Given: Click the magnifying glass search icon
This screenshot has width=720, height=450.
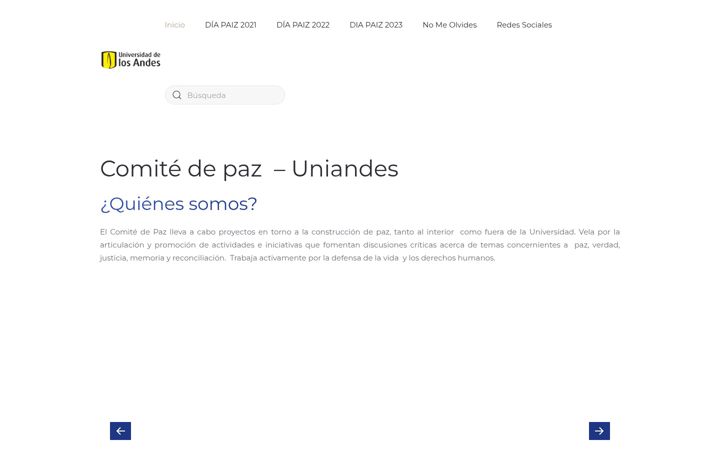Looking at the screenshot, I should click(x=177, y=95).
